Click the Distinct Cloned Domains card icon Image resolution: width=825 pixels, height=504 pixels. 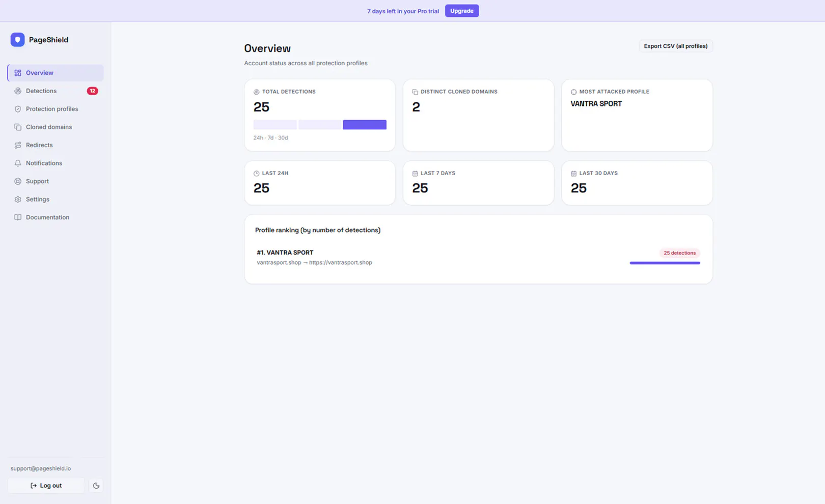[415, 92]
